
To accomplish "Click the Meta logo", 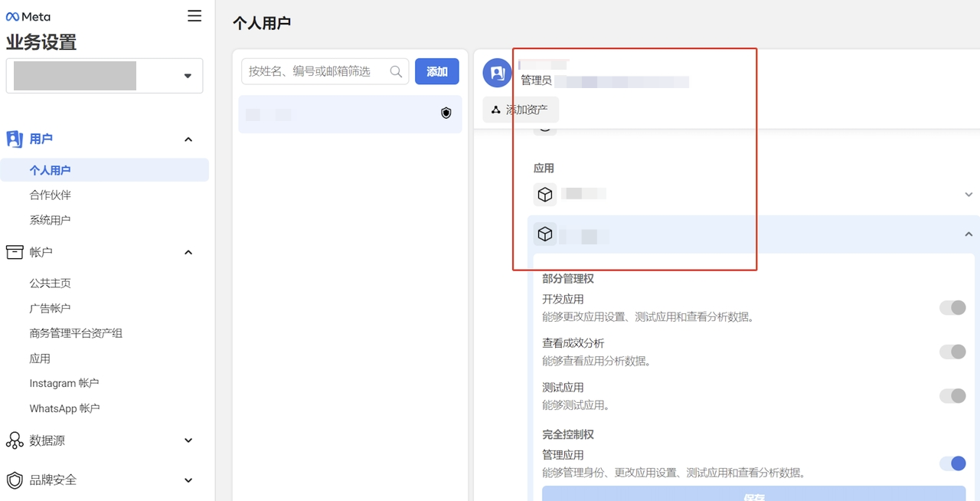I will [28, 17].
